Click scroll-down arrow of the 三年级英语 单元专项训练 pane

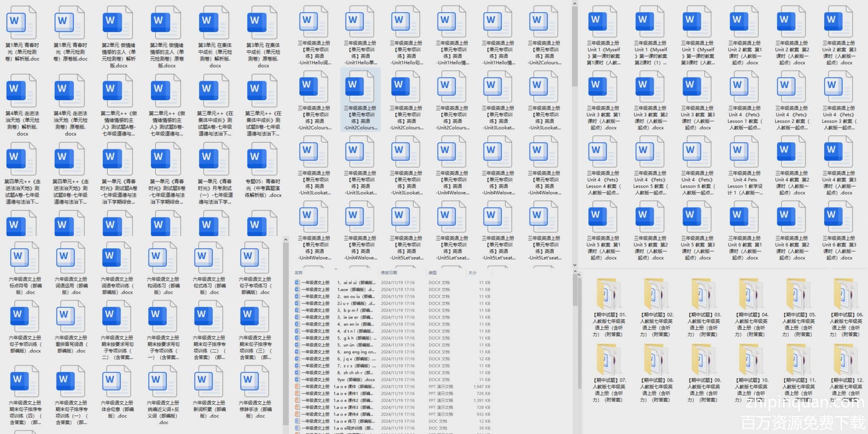(x=575, y=265)
